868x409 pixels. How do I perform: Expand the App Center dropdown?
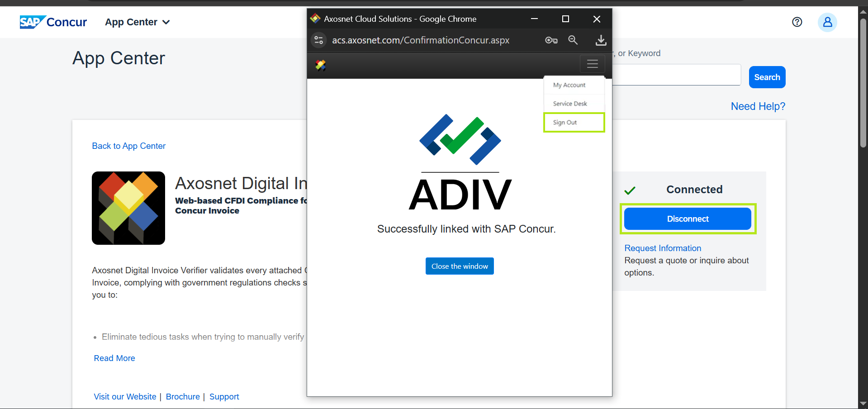click(x=138, y=22)
